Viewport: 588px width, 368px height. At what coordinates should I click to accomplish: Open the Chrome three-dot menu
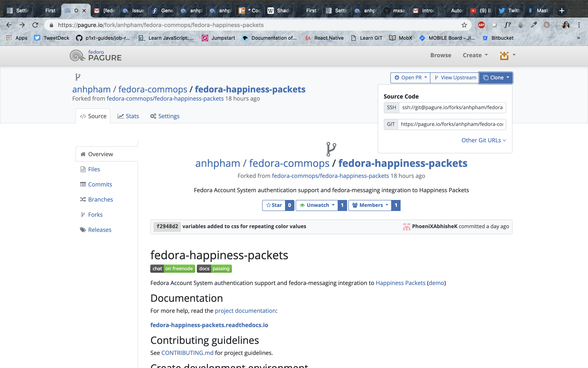579,25
